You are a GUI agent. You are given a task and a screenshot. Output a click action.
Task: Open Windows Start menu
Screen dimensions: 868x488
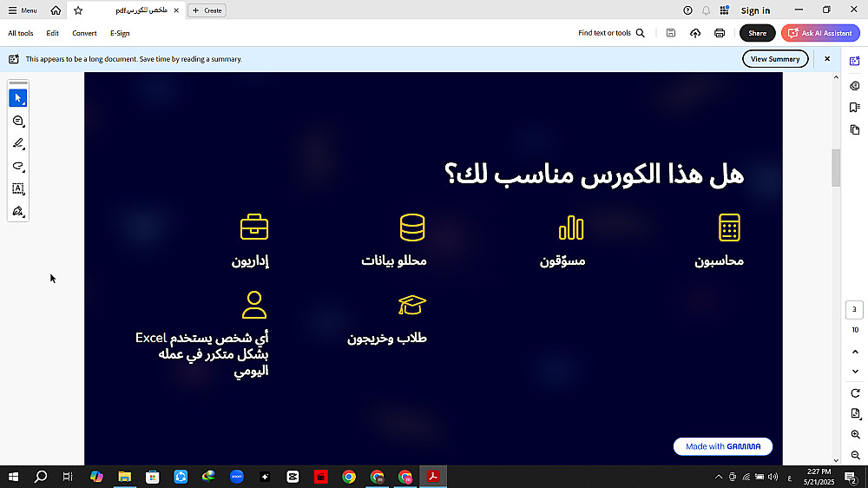coord(13,477)
